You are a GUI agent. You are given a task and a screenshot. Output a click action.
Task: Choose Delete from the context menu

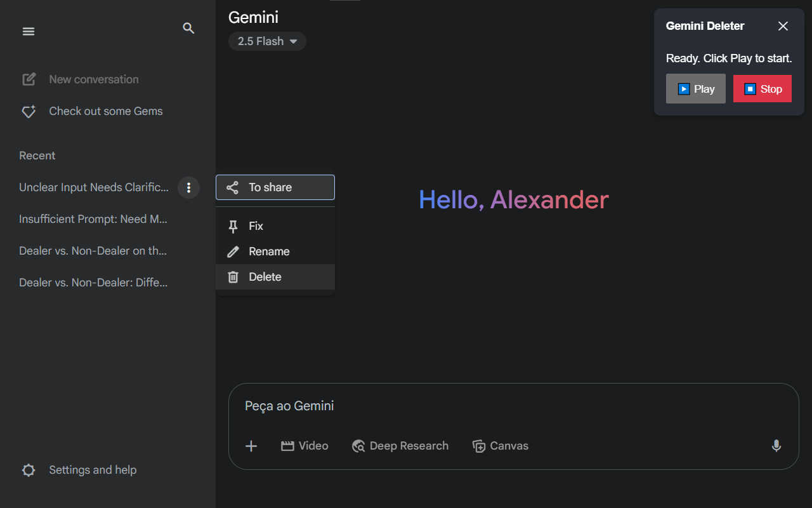tap(275, 277)
